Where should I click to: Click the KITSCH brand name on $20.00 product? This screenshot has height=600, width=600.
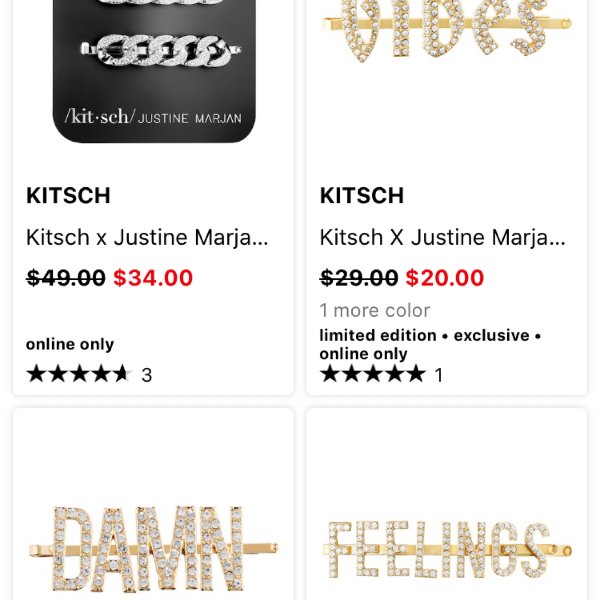point(362,196)
